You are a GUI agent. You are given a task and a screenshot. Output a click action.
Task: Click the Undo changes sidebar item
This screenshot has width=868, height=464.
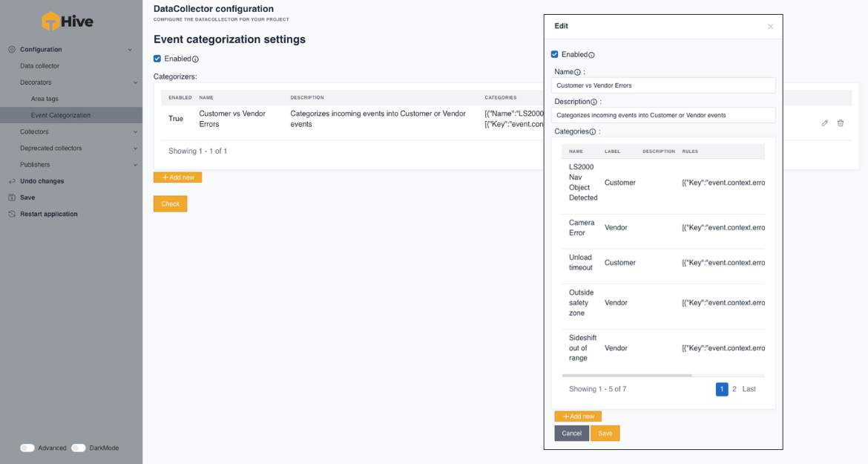(42, 181)
